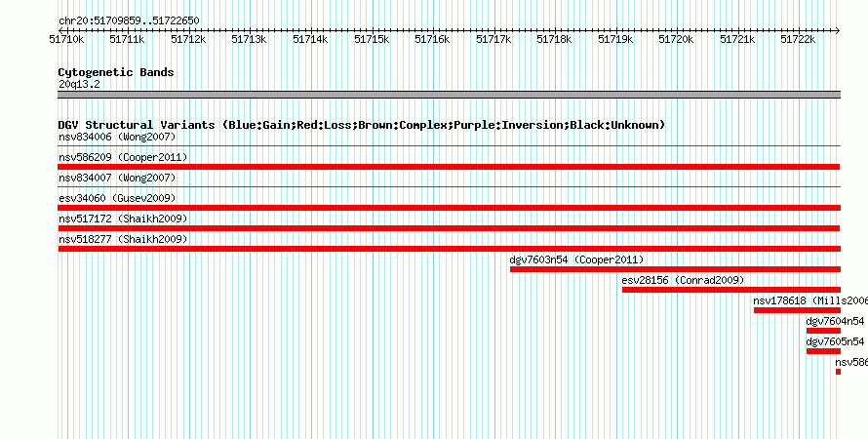Screen dimensions: 868x439
Task: Click the 51716k ruler label
Action: 432,39
